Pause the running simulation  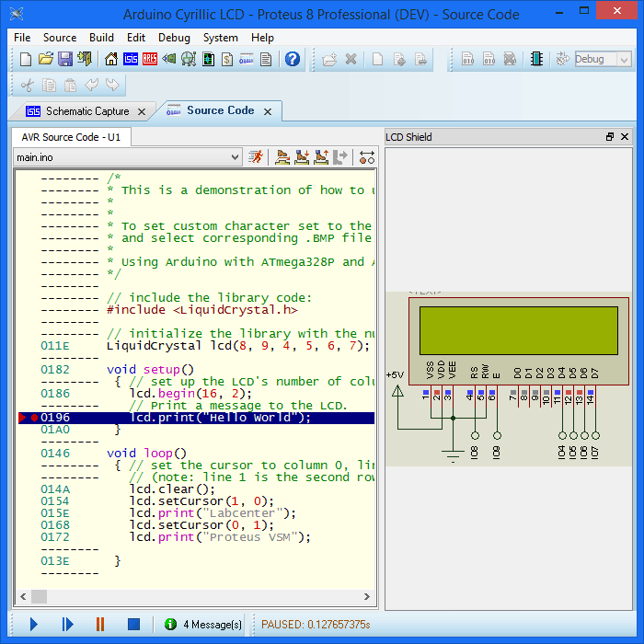[x=100, y=625]
